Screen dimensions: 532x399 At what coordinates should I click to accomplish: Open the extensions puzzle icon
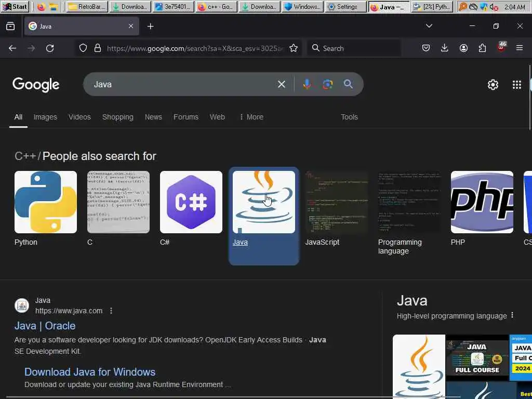click(482, 48)
